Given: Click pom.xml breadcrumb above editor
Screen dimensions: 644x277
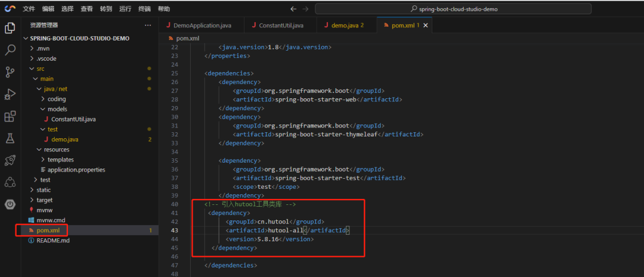Looking at the screenshot, I should 184,38.
